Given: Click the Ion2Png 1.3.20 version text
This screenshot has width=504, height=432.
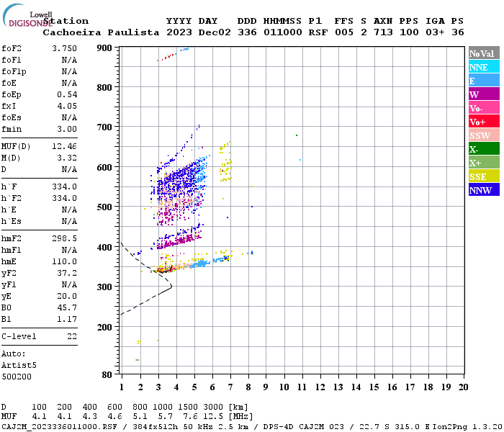Looking at the screenshot, I should click(467, 426).
